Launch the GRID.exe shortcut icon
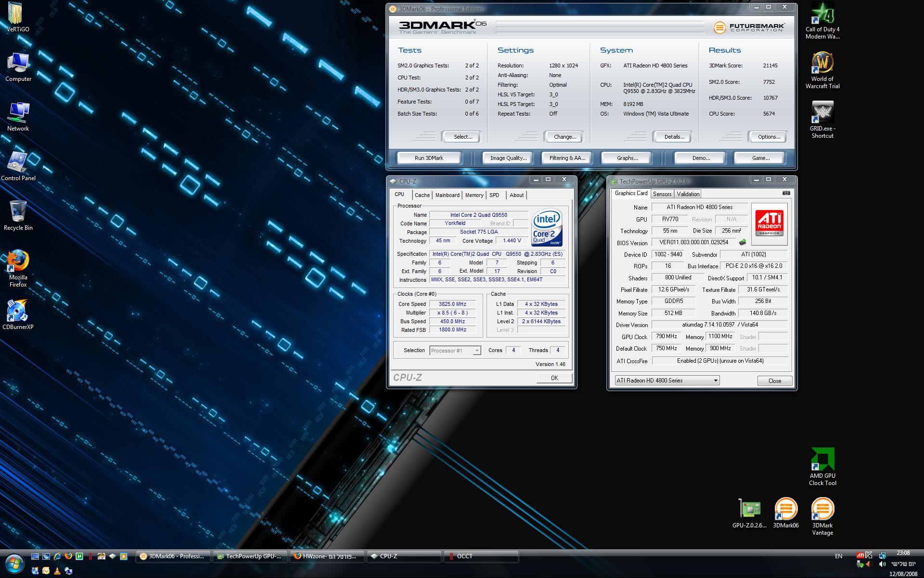This screenshot has height=578, width=924. click(x=822, y=120)
